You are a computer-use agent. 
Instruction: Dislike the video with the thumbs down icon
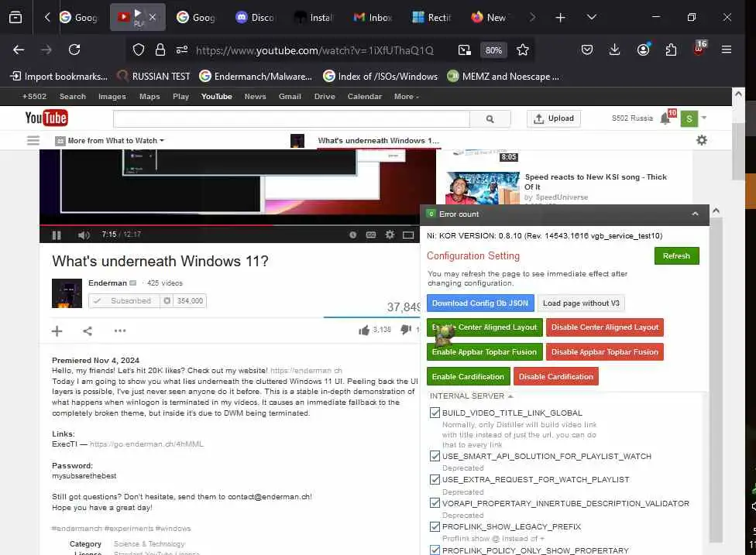406,330
